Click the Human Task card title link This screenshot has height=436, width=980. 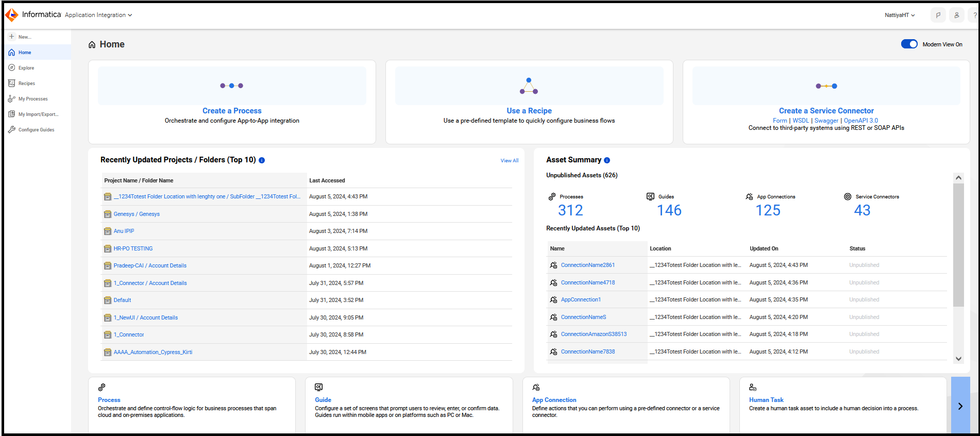pos(766,400)
